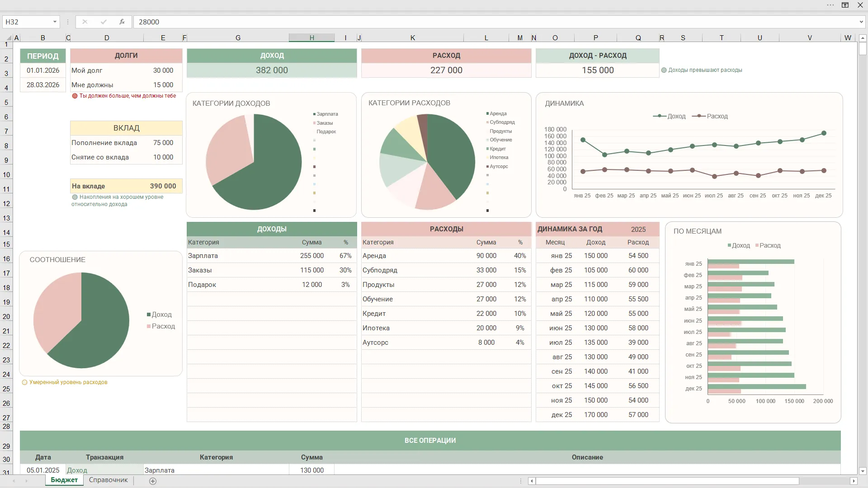Select the дек 25 income value 170 000
Screen dimensions: 868x488
[x=596, y=415]
